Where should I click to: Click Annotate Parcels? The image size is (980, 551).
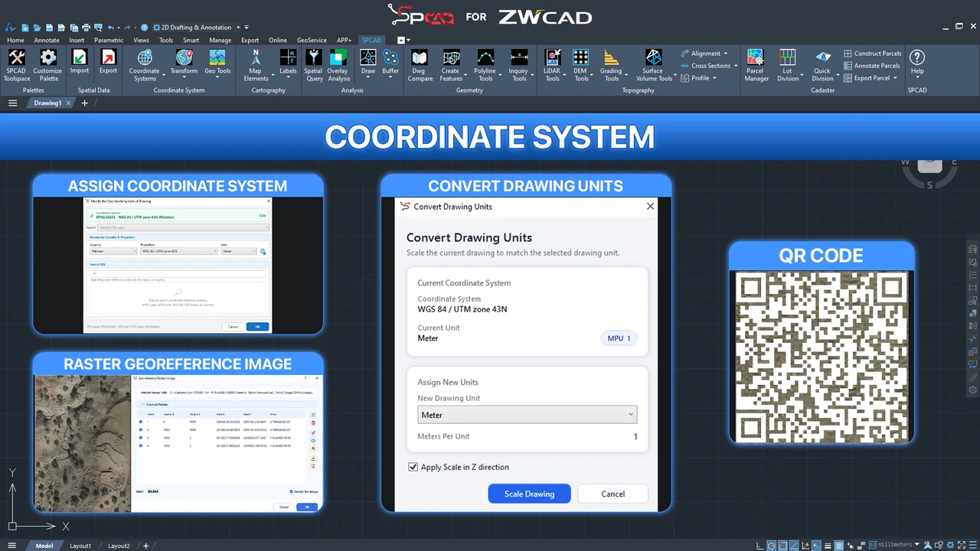(871, 66)
